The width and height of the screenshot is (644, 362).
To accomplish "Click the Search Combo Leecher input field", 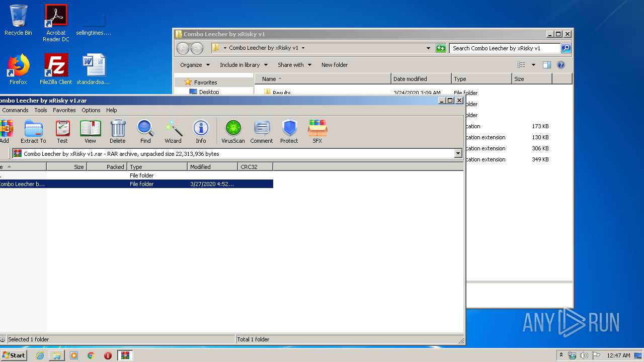I will (505, 48).
